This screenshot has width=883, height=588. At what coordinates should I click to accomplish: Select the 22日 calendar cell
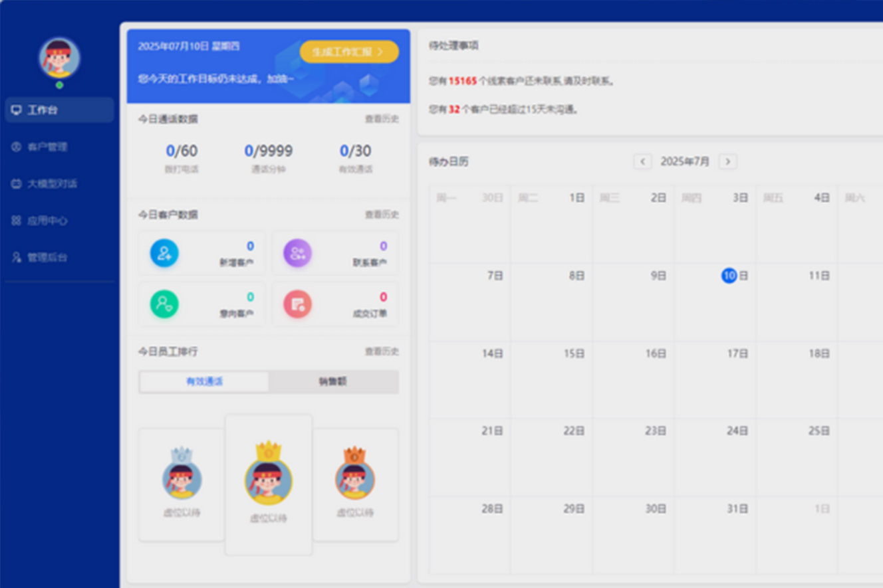551,458
